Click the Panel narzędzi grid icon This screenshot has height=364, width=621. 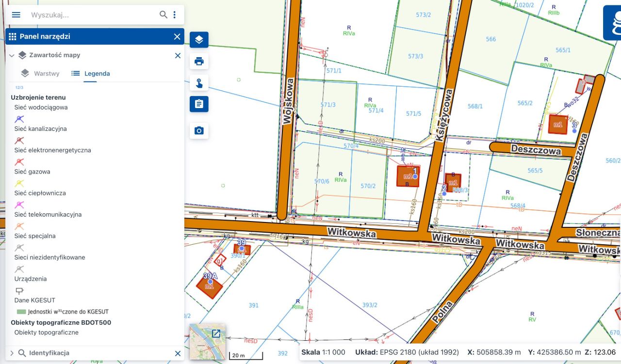(13, 36)
